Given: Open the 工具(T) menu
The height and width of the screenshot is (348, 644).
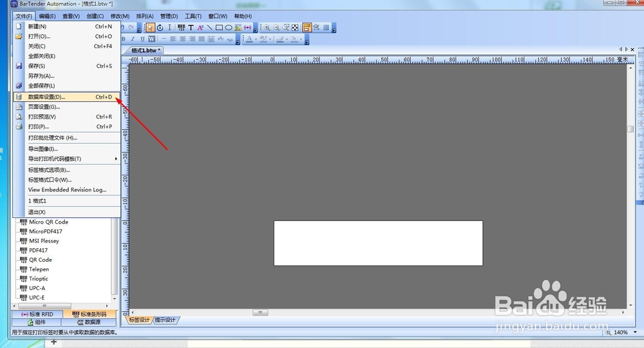Looking at the screenshot, I should [x=193, y=16].
